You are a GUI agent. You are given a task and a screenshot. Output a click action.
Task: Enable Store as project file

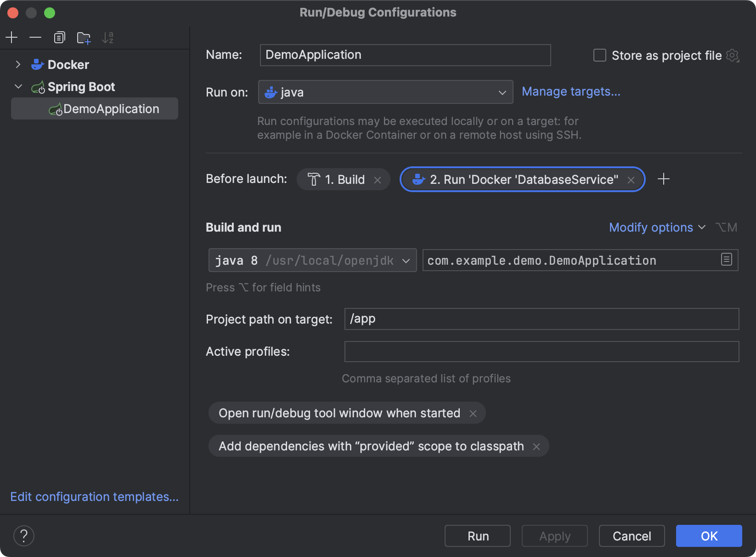[599, 55]
